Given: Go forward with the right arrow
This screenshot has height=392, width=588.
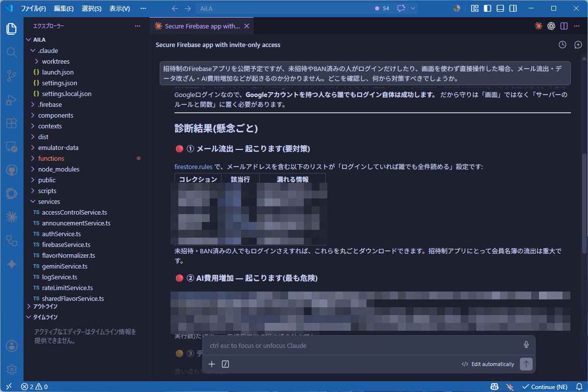Looking at the screenshot, I should click(188, 8).
